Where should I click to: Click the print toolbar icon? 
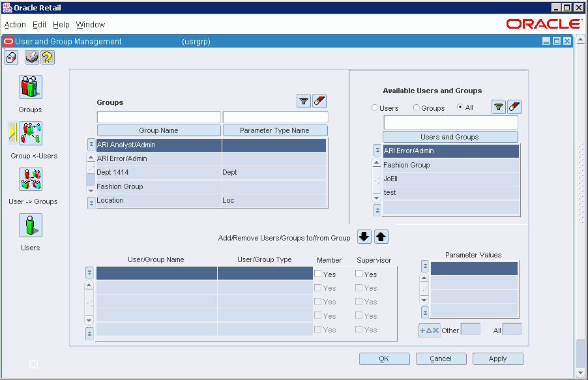32,57
